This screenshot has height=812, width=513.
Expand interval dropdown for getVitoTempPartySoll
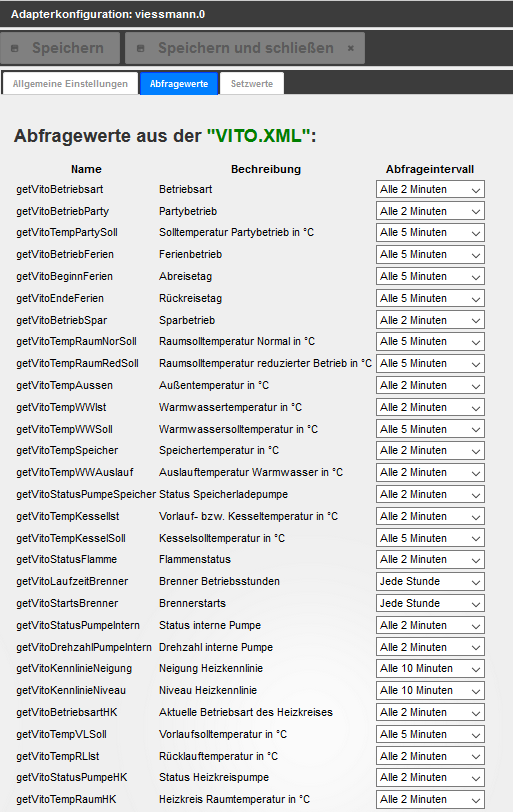430,233
